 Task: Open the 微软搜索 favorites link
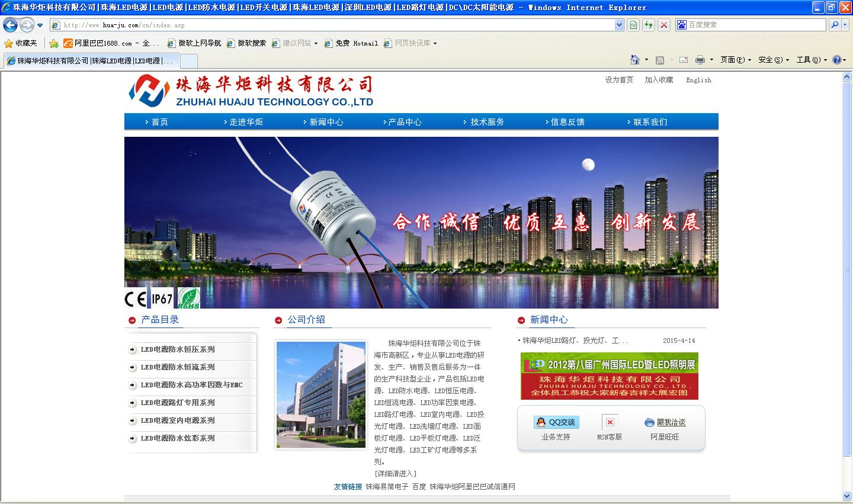[x=246, y=43]
